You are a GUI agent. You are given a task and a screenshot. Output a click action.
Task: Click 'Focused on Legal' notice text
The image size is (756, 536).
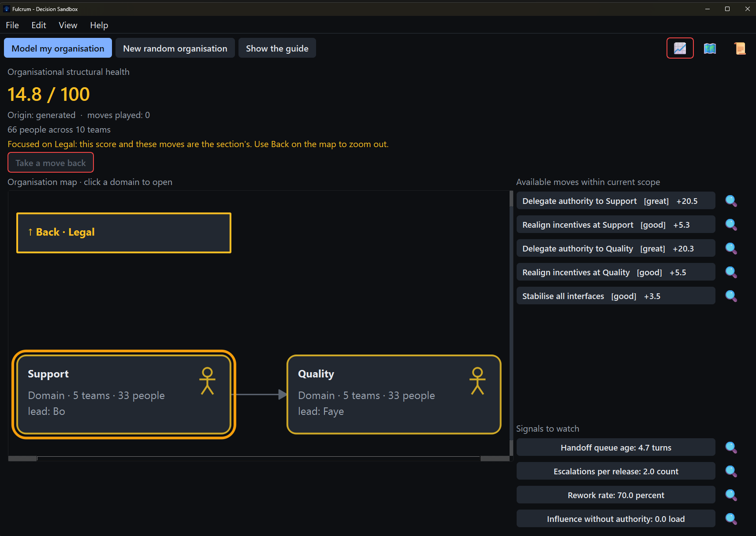(198, 144)
